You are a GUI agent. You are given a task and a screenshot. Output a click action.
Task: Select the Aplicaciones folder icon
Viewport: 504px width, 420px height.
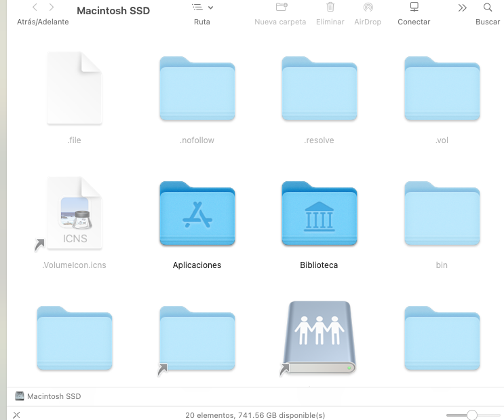coord(197,214)
